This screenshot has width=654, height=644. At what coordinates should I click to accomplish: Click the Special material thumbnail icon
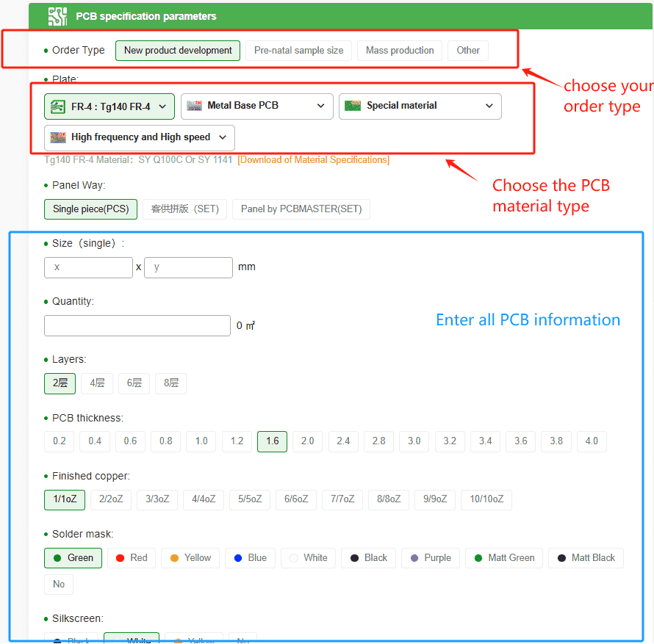point(351,106)
